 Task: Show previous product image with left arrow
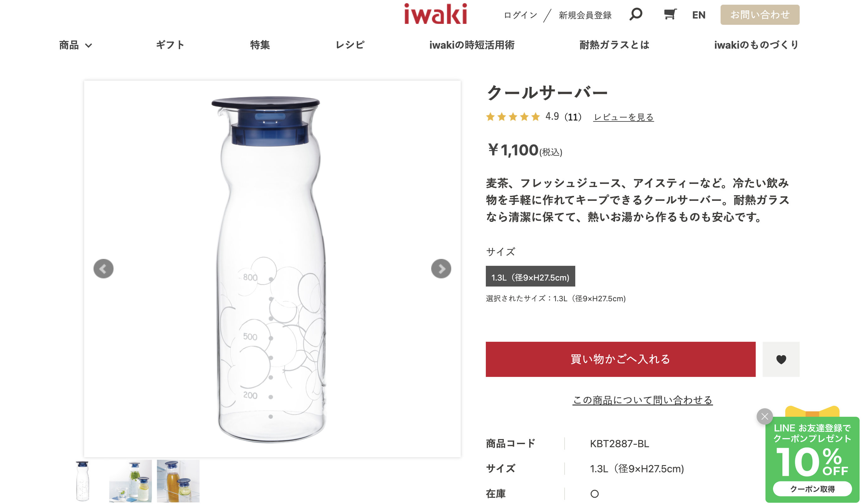click(103, 268)
